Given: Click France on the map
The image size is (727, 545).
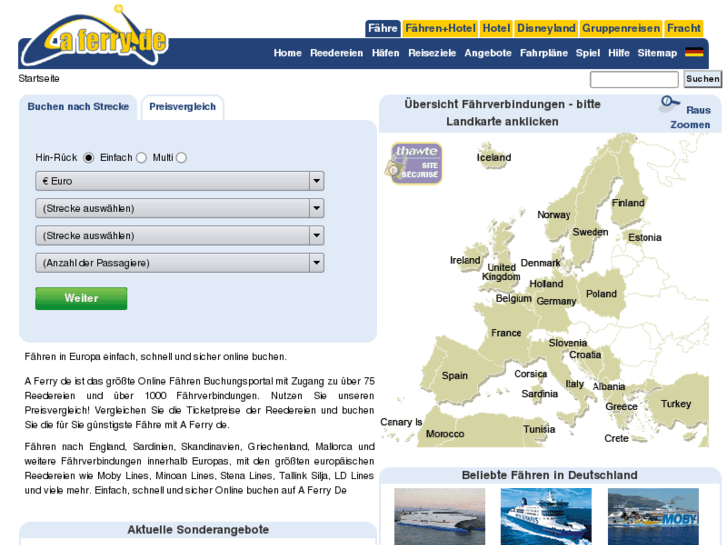Looking at the screenshot, I should 506,333.
